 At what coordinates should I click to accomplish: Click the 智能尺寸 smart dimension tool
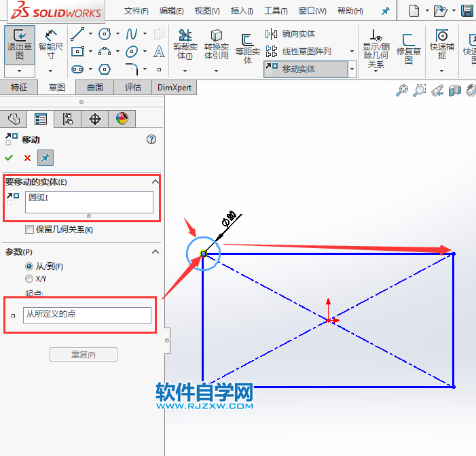click(x=50, y=45)
